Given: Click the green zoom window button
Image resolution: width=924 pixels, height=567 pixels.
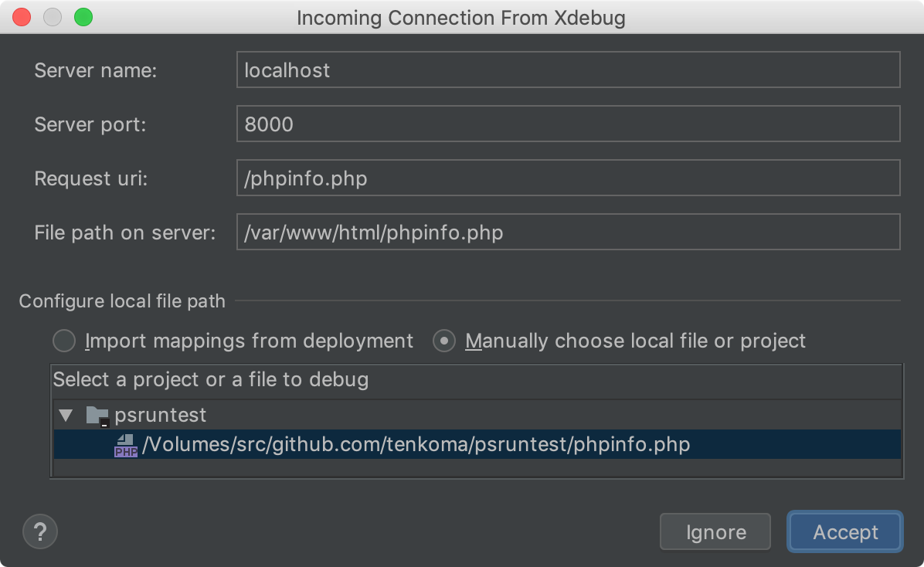Looking at the screenshot, I should coord(83,17).
